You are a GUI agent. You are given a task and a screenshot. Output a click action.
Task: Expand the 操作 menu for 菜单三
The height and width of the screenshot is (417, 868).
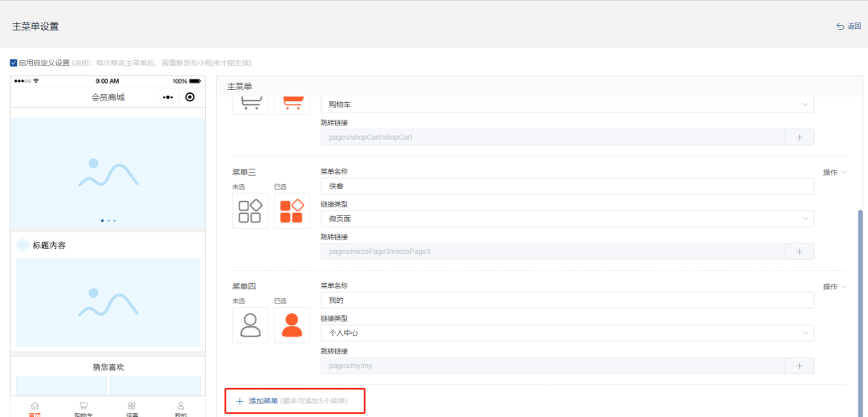point(834,173)
